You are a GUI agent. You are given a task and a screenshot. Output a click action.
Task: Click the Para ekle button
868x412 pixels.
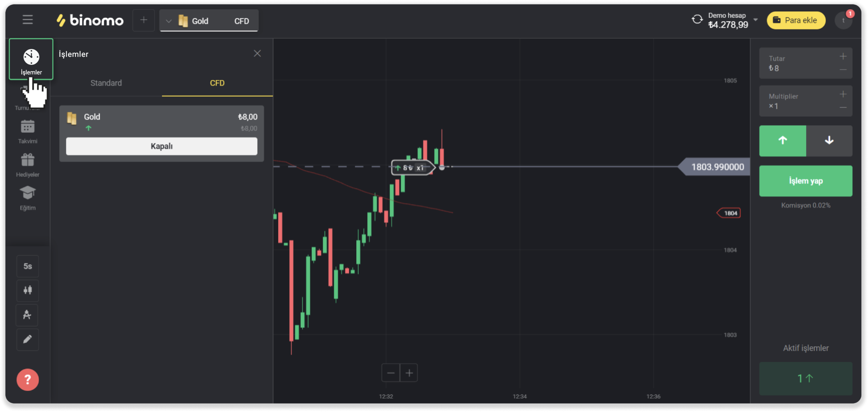tap(796, 20)
